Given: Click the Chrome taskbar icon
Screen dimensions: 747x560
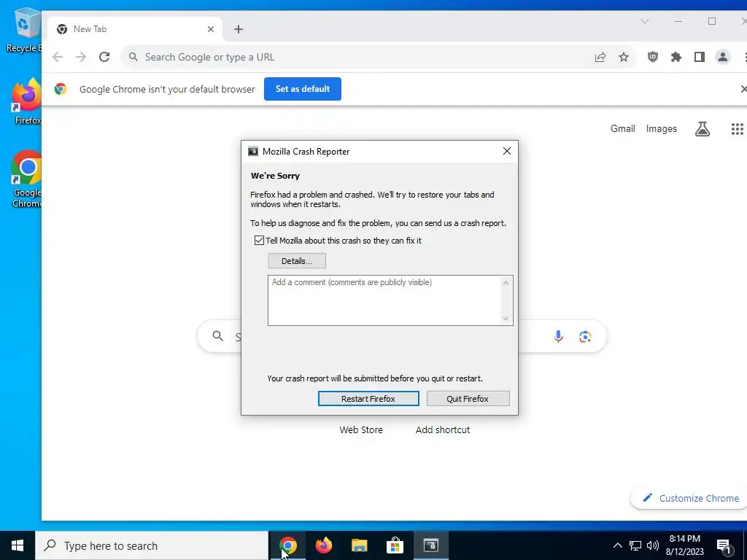Looking at the screenshot, I should tap(287, 545).
